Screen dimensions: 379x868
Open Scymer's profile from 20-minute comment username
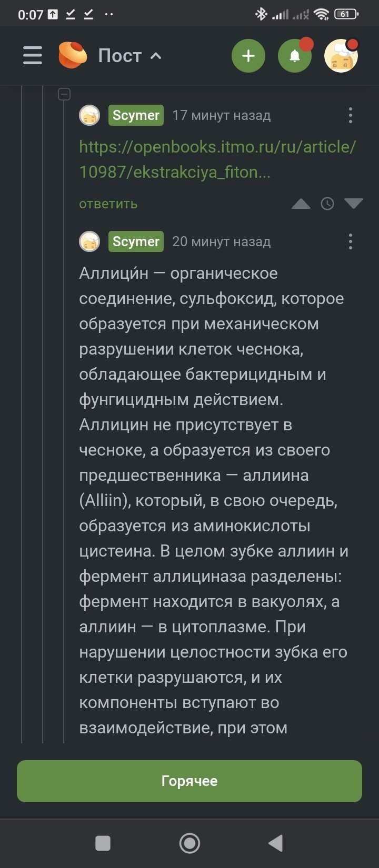pyautogui.click(x=136, y=241)
